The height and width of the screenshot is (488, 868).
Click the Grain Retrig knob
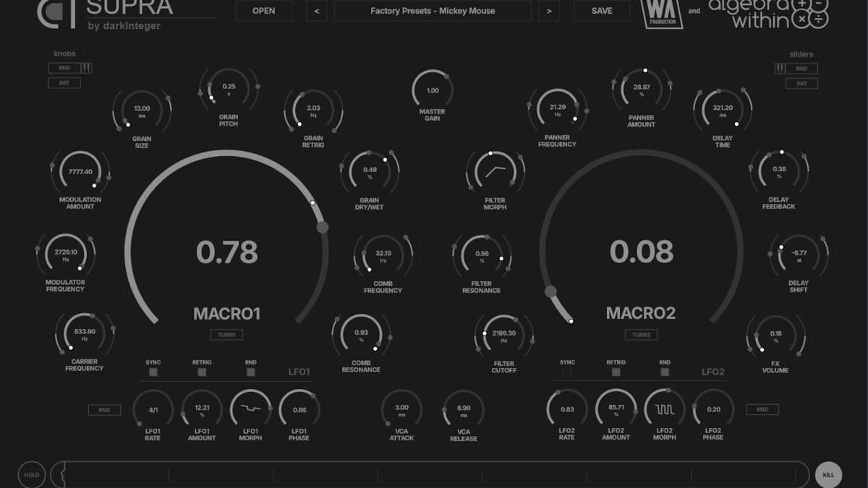(x=313, y=111)
